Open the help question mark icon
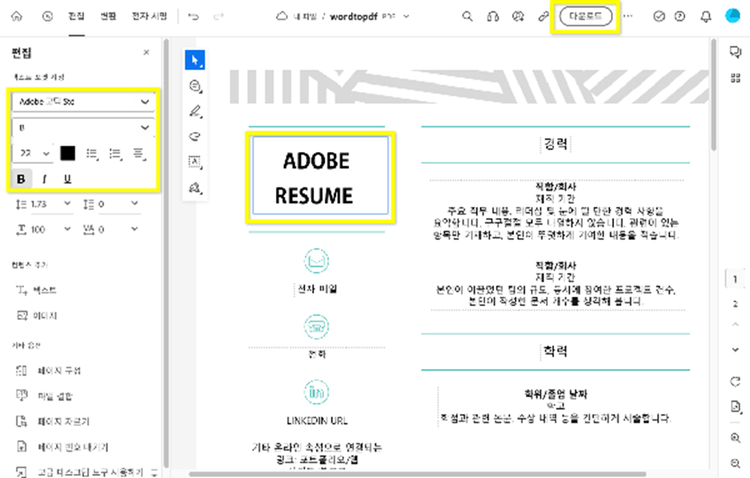Image resolution: width=750 pixels, height=478 pixels. [680, 16]
